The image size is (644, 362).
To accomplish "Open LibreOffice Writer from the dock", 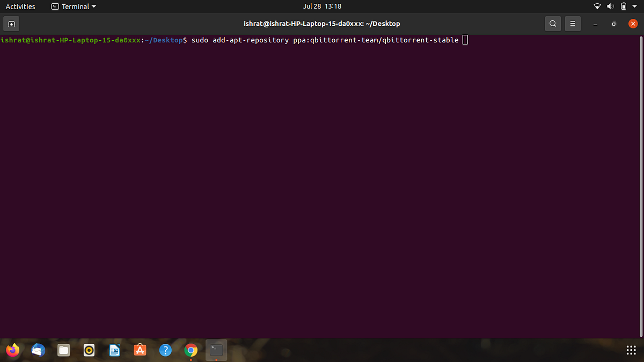I will [x=114, y=350].
